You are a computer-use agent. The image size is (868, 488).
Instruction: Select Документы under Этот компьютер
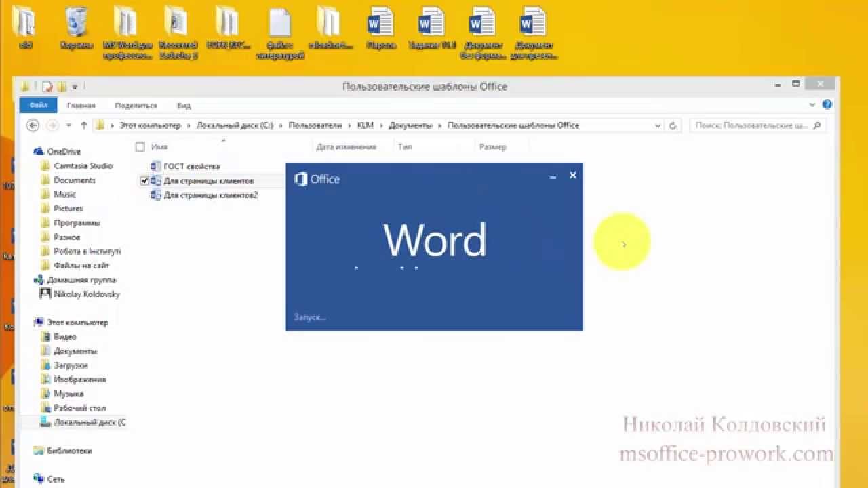tap(75, 351)
